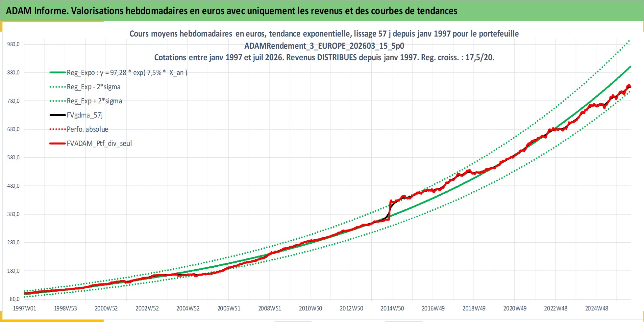The image size is (644, 322).
Task: Click the y-axis value '80,0'
Action: tap(14, 299)
